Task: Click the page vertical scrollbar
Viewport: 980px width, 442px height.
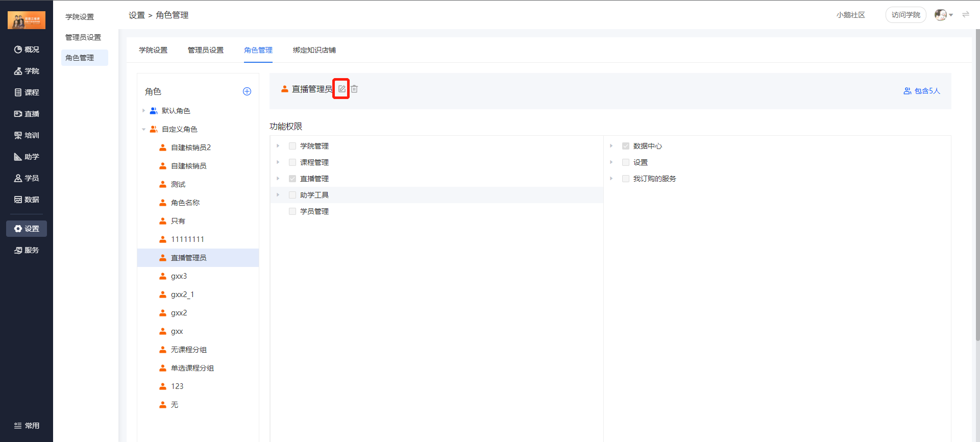Action: [977, 184]
